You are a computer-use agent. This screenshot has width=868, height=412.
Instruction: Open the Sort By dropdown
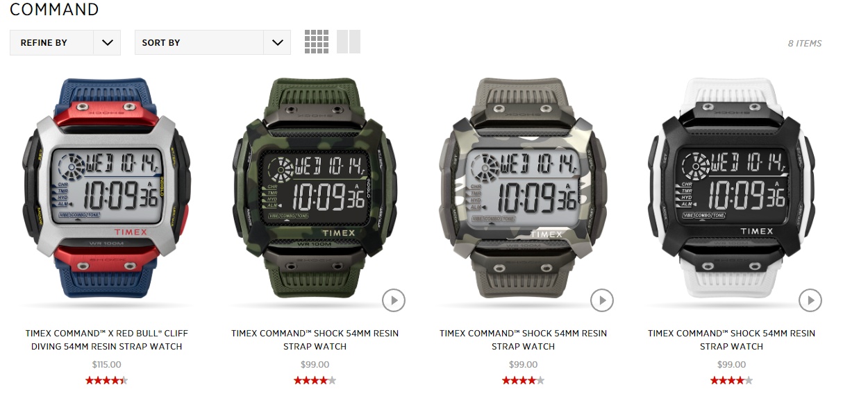(x=212, y=42)
